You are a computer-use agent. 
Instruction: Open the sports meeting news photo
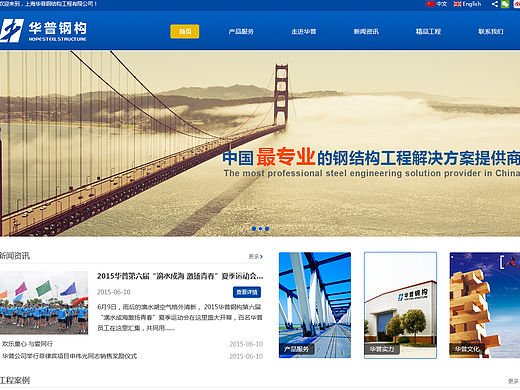click(x=44, y=303)
